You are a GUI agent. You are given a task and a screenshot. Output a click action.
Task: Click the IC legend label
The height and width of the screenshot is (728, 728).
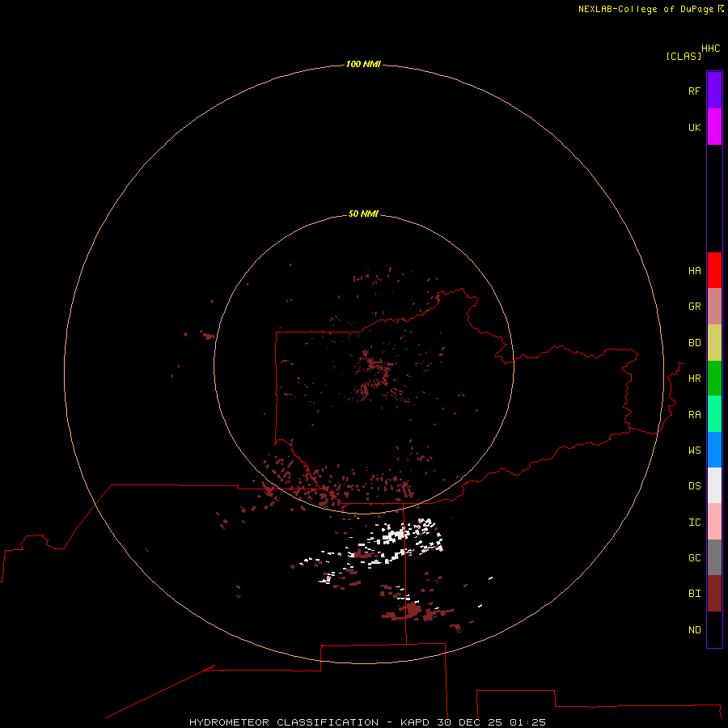pyautogui.click(x=694, y=523)
